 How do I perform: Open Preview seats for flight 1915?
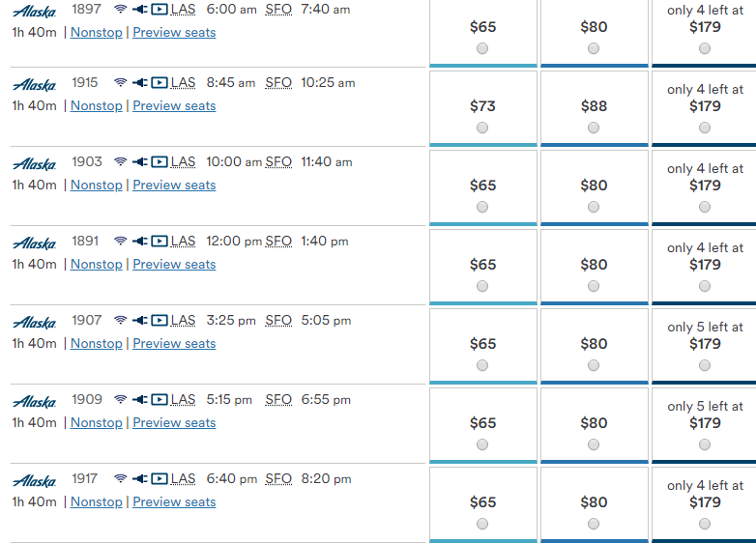pyautogui.click(x=174, y=106)
